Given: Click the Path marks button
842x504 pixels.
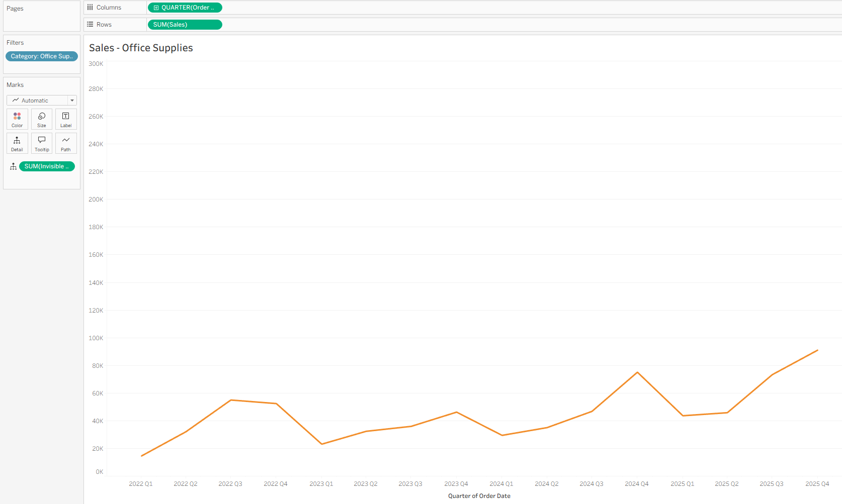Looking at the screenshot, I should click(x=66, y=143).
